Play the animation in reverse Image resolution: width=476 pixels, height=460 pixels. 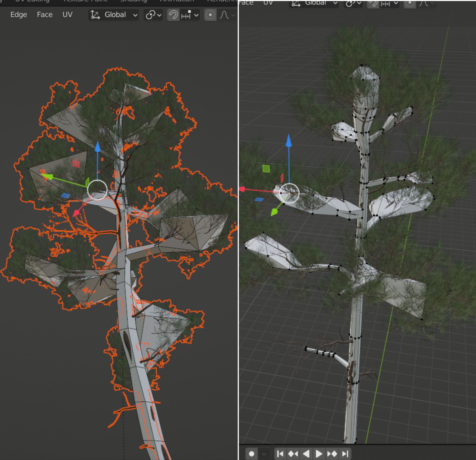306,454
